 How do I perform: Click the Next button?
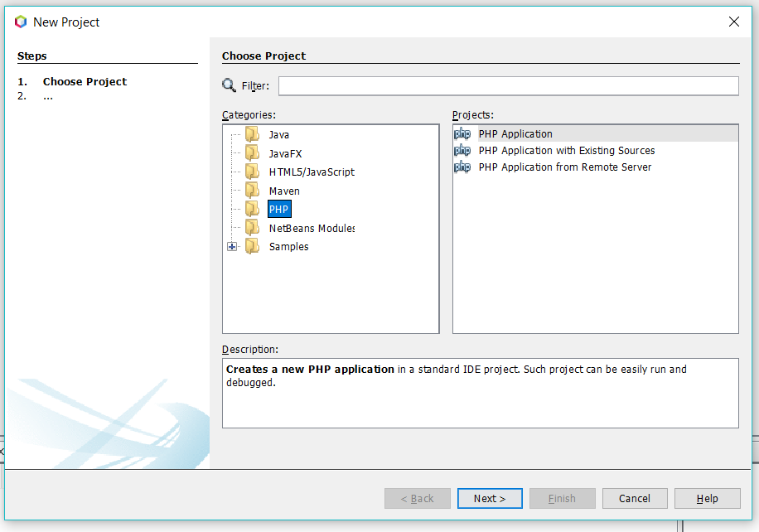[490, 498]
